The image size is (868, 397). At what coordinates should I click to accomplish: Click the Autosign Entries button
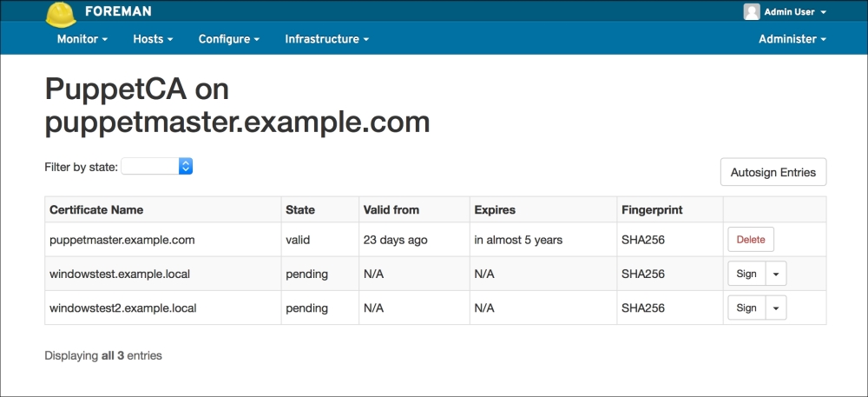[x=773, y=172]
